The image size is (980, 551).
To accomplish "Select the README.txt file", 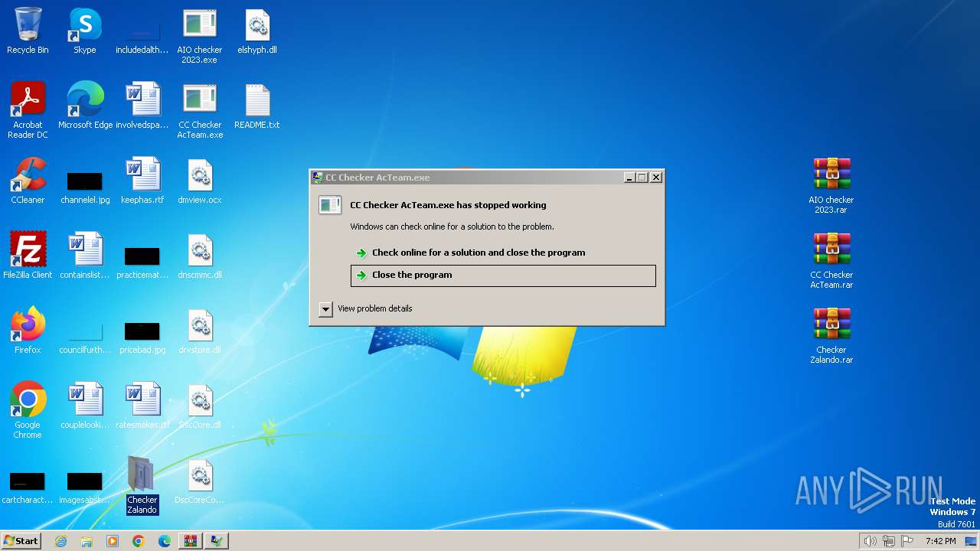I will point(257,106).
